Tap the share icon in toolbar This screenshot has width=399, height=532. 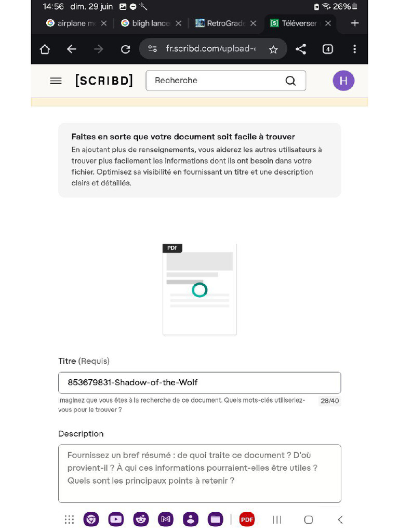pyautogui.click(x=300, y=49)
